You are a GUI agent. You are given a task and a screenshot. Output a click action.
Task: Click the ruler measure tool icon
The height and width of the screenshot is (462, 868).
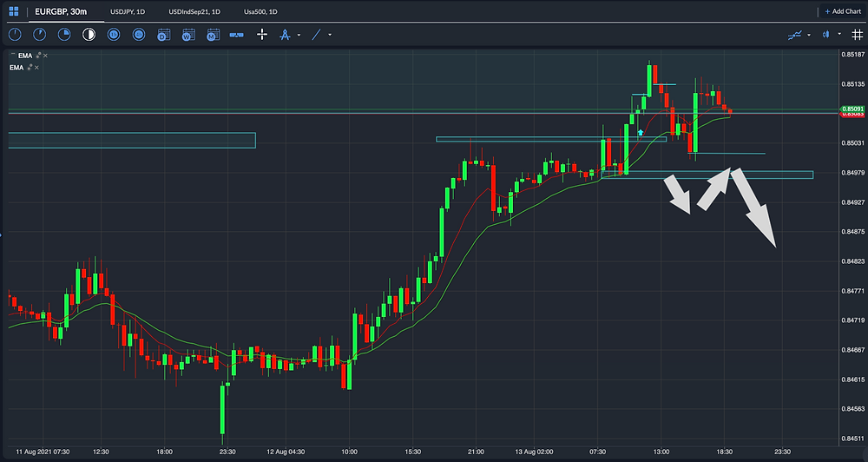coord(237,35)
